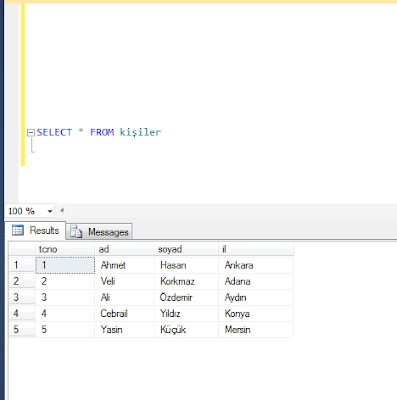Select the il column header
Screen dimensions: 397x400
(256, 249)
